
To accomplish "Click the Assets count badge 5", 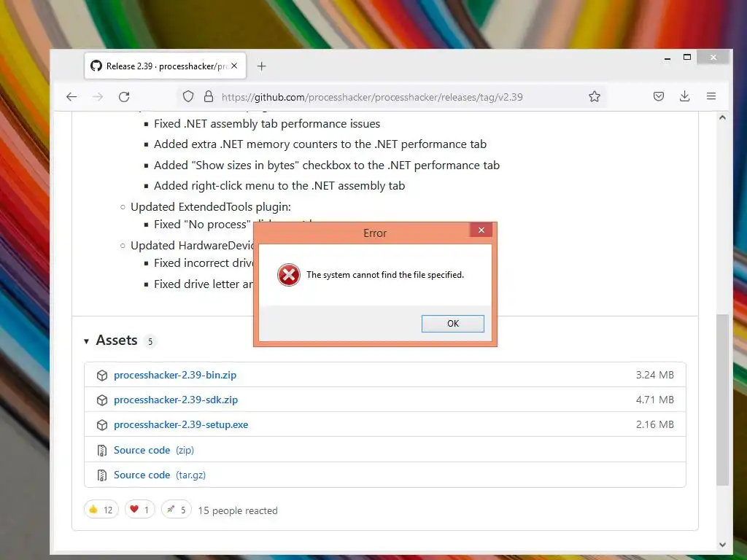I will [x=150, y=341].
